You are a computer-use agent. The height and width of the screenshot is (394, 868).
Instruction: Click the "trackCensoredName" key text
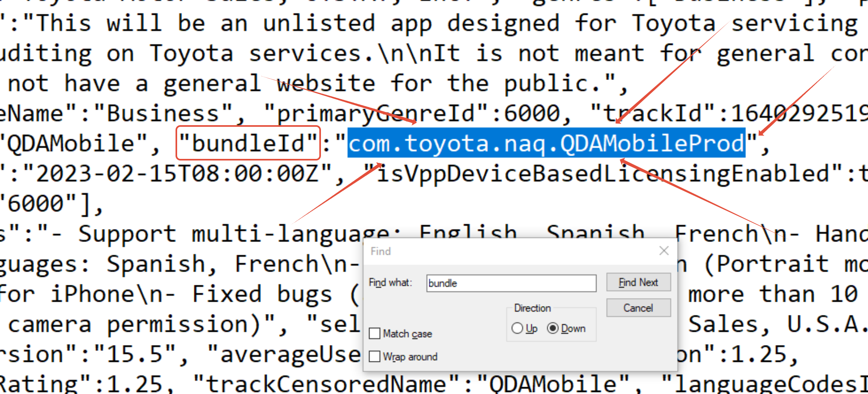click(327, 384)
